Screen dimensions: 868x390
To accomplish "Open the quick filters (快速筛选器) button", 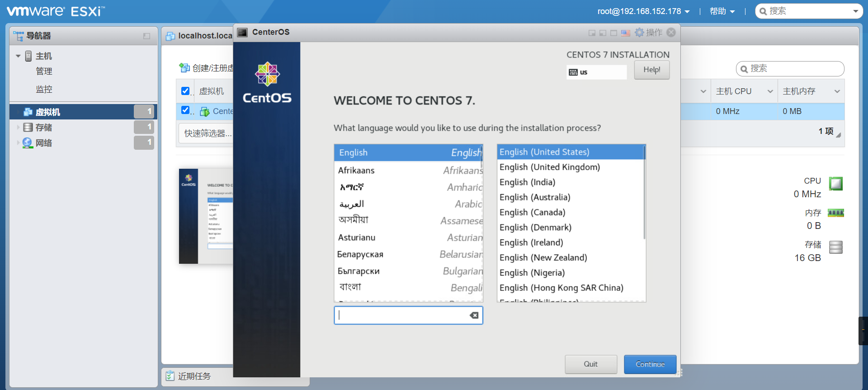I will (x=207, y=133).
